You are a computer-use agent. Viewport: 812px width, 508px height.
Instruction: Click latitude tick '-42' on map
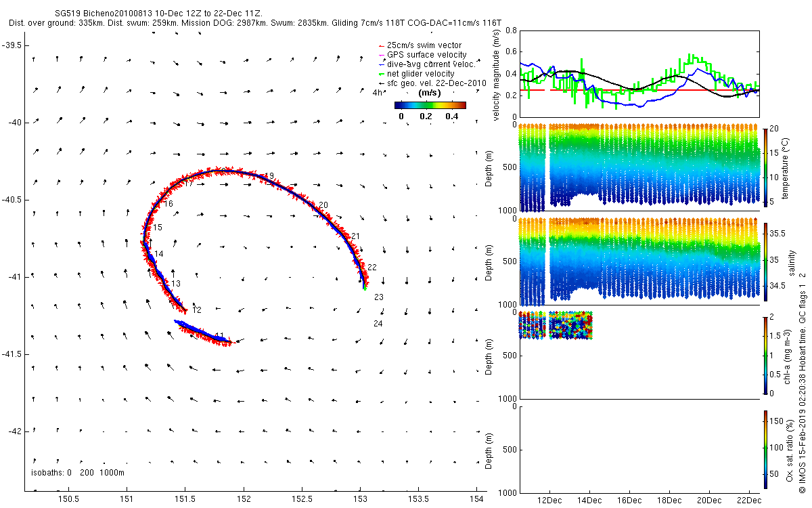(14, 431)
